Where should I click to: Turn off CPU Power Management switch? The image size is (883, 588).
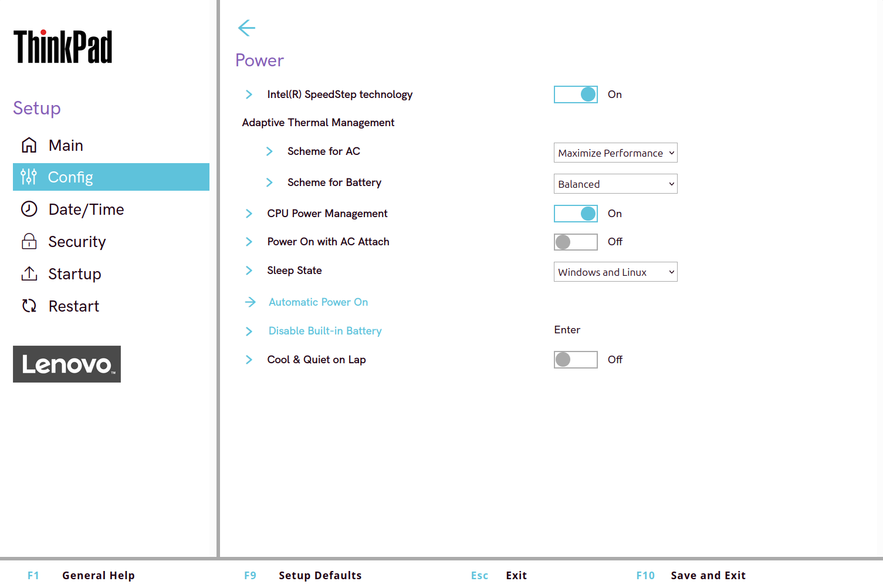(x=576, y=214)
